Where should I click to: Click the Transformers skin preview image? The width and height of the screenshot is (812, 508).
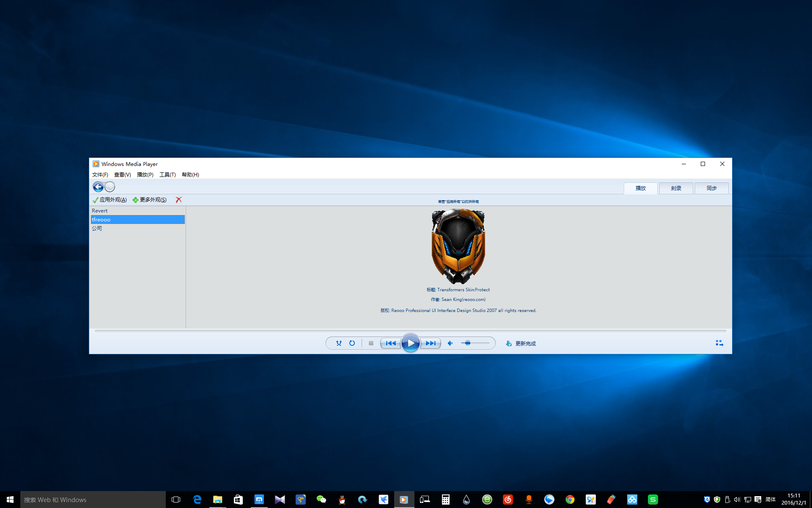pyautogui.click(x=458, y=246)
